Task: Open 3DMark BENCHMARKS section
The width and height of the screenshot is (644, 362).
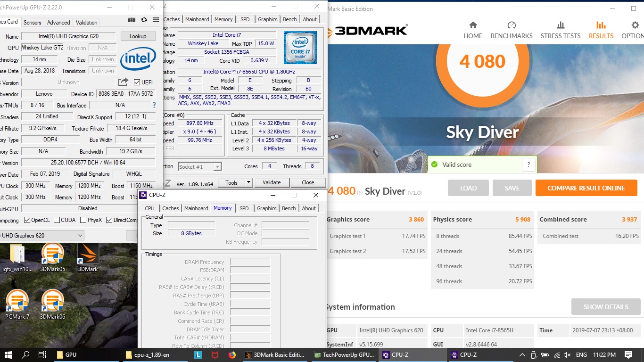Action: tap(512, 30)
